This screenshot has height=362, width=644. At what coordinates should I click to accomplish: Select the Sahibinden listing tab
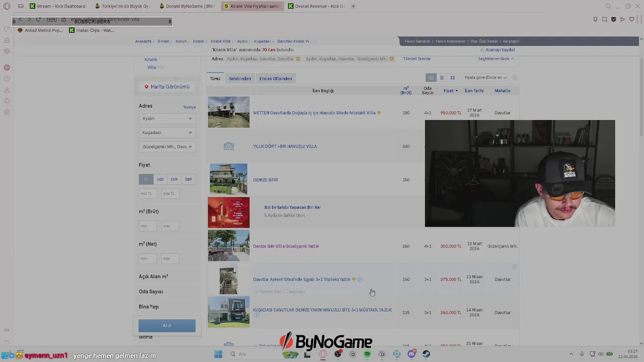click(240, 78)
